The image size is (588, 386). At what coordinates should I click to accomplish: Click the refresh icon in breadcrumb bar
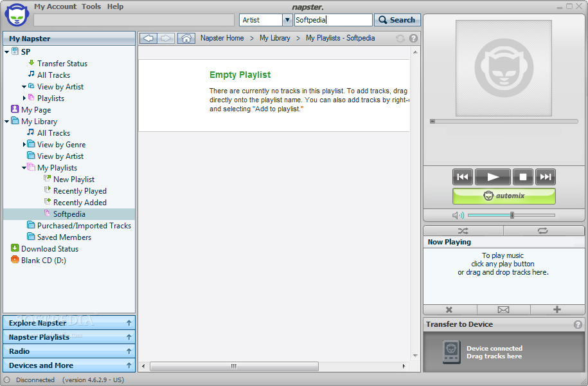click(x=400, y=39)
